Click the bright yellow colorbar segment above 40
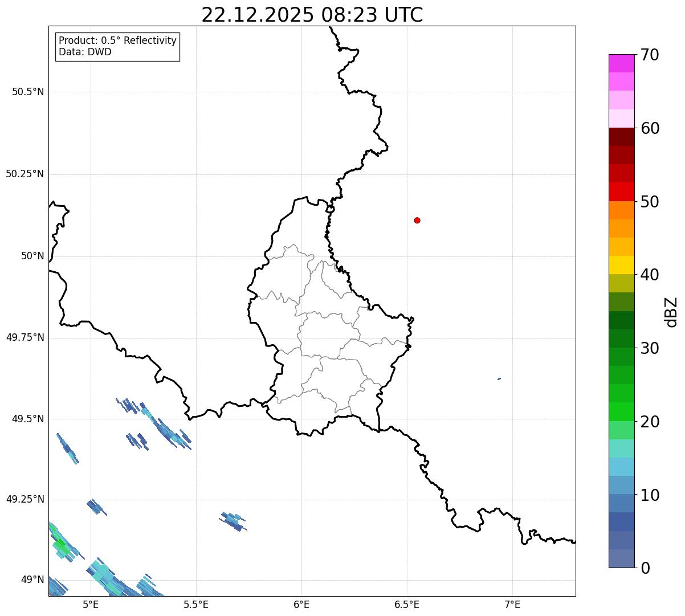Image resolution: width=685 pixels, height=616 pixels. (x=621, y=265)
